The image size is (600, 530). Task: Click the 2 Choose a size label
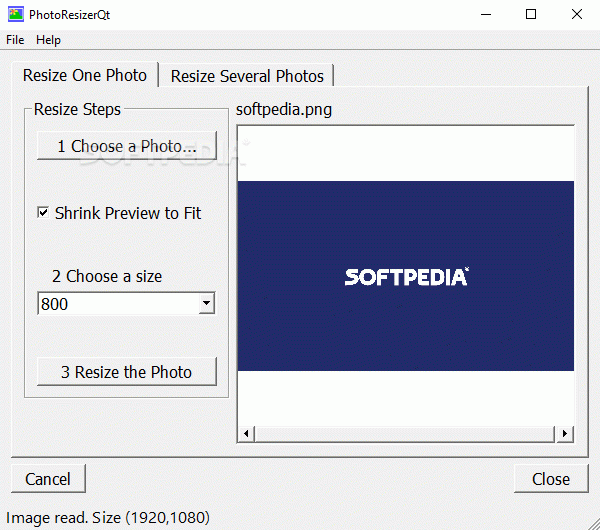pyautogui.click(x=107, y=276)
